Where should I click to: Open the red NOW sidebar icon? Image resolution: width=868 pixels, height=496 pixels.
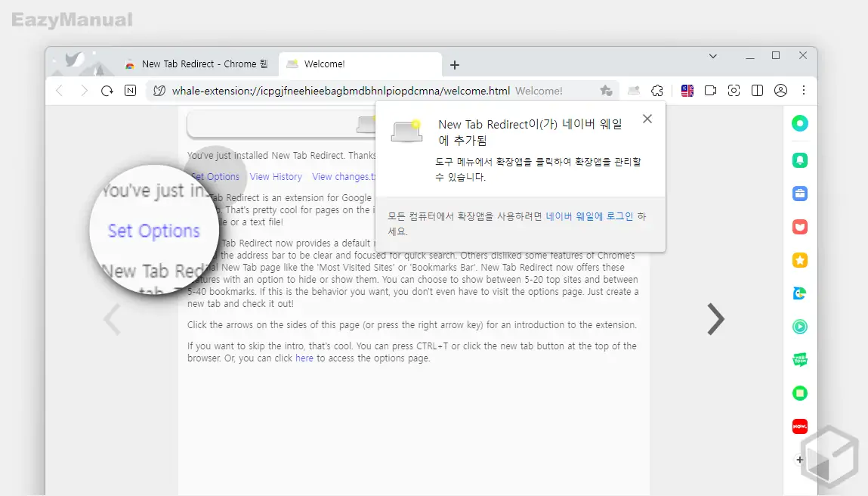pos(800,426)
